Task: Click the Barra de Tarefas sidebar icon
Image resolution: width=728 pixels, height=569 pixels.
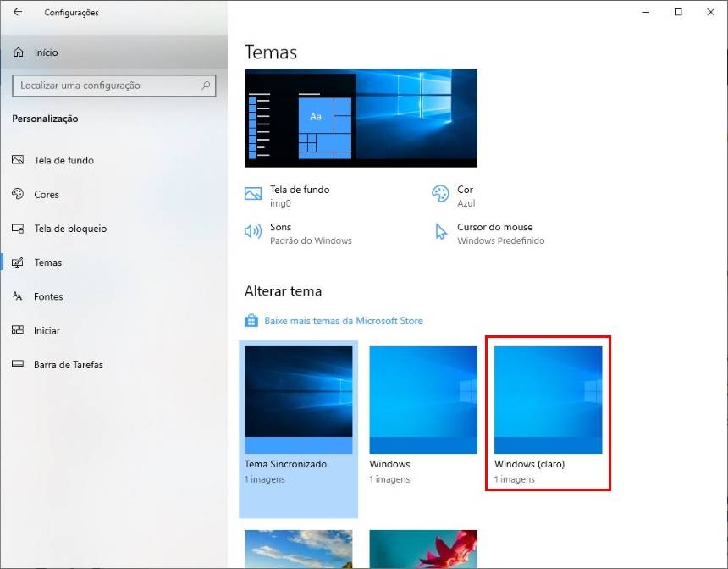Action: click(18, 364)
